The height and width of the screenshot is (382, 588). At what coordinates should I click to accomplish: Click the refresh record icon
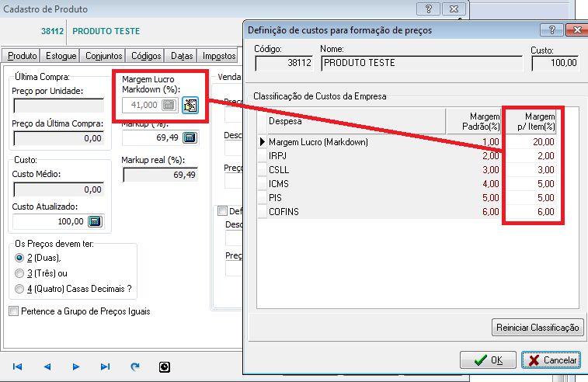coord(135,366)
